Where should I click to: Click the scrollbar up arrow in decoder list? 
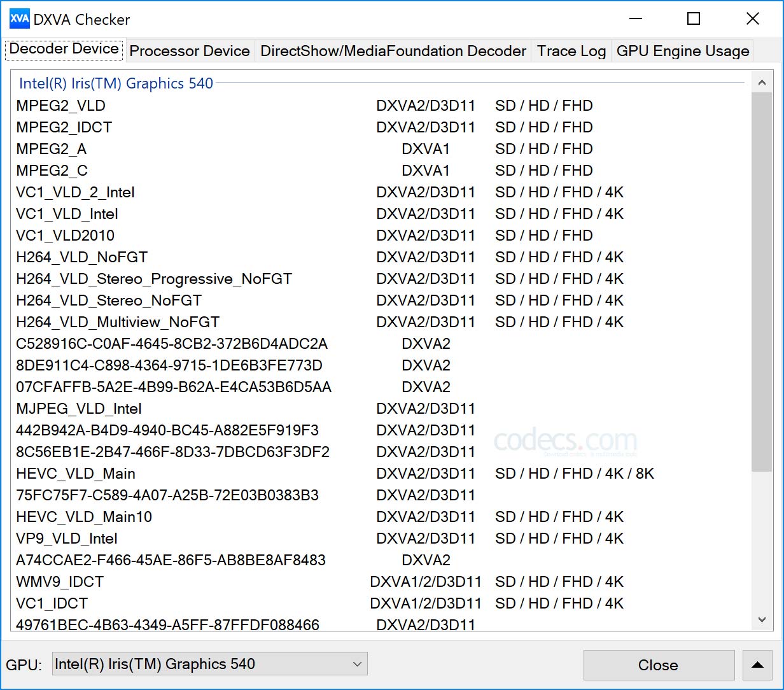(x=762, y=81)
